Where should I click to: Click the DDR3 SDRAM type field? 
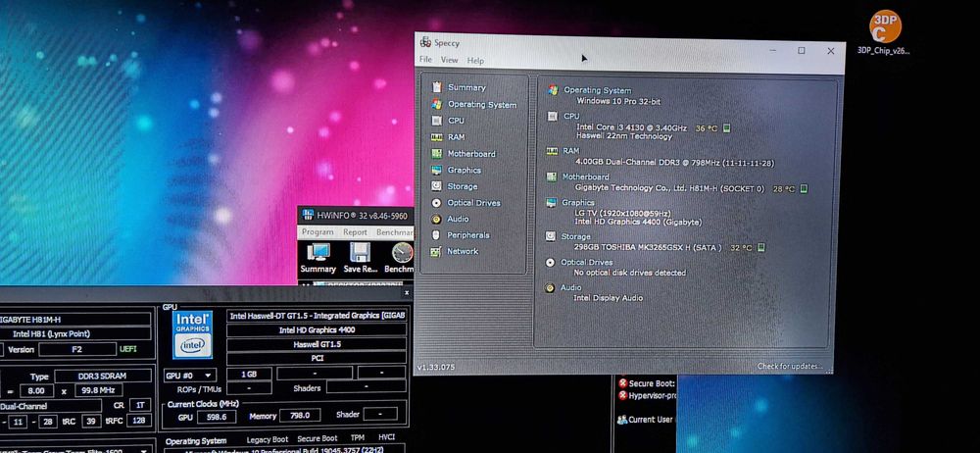[103, 377]
